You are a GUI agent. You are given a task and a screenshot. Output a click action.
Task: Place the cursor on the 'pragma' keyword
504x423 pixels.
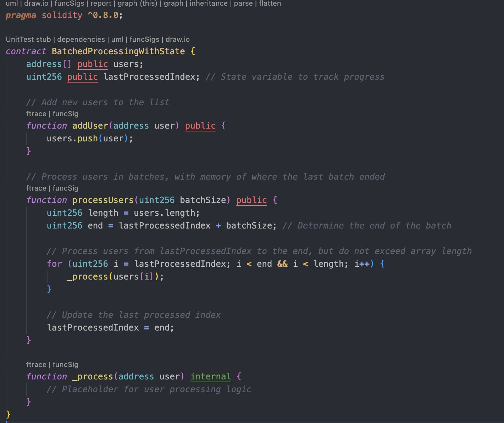[x=21, y=15]
